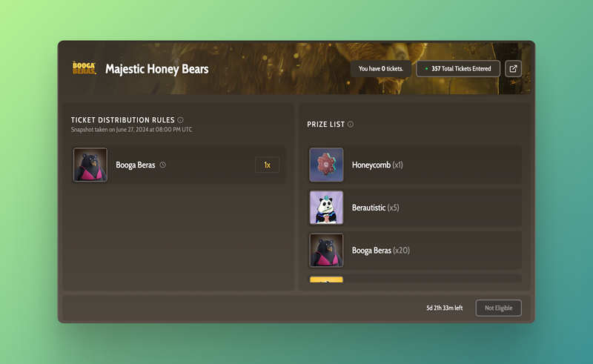Viewport: 593px width, 364px height.
Task: Click the green dot in Total Tickets Entered
Action: [x=426, y=69]
